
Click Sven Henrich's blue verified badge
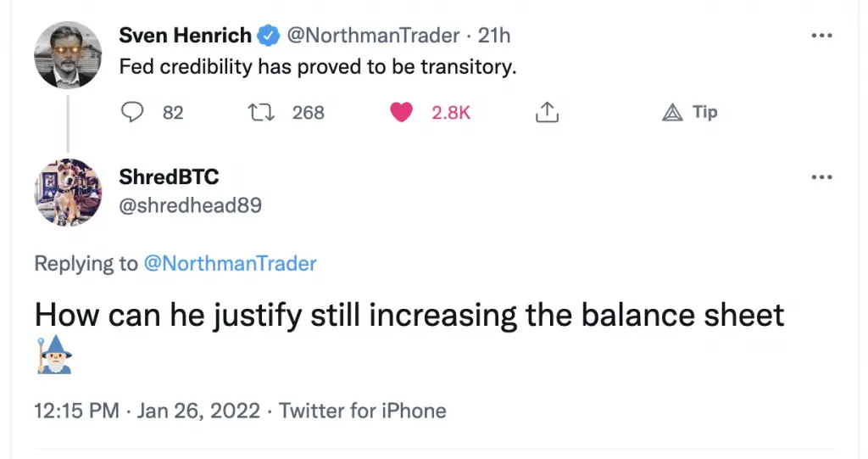(x=269, y=36)
